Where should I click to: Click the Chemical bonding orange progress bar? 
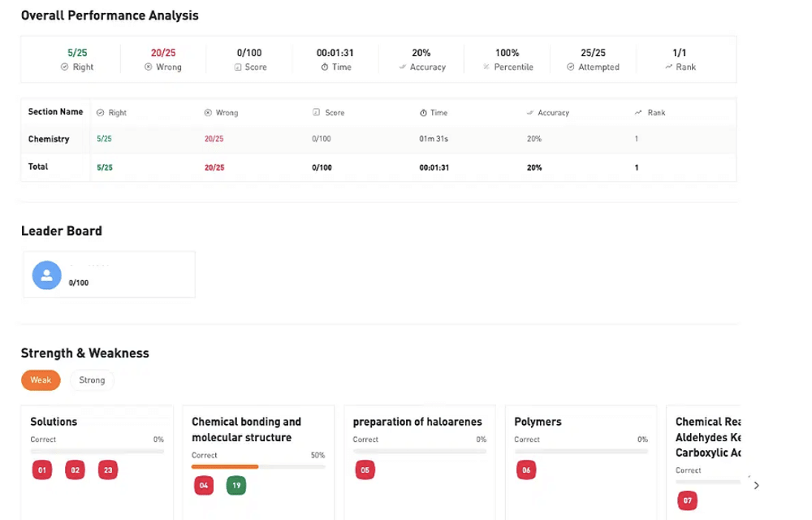(x=225, y=467)
